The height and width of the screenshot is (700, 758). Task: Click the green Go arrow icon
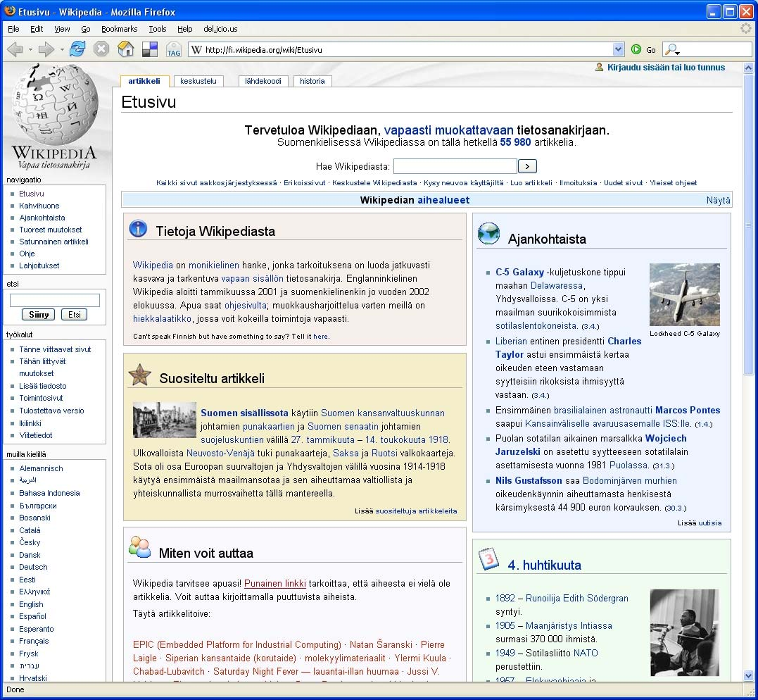pyautogui.click(x=636, y=49)
